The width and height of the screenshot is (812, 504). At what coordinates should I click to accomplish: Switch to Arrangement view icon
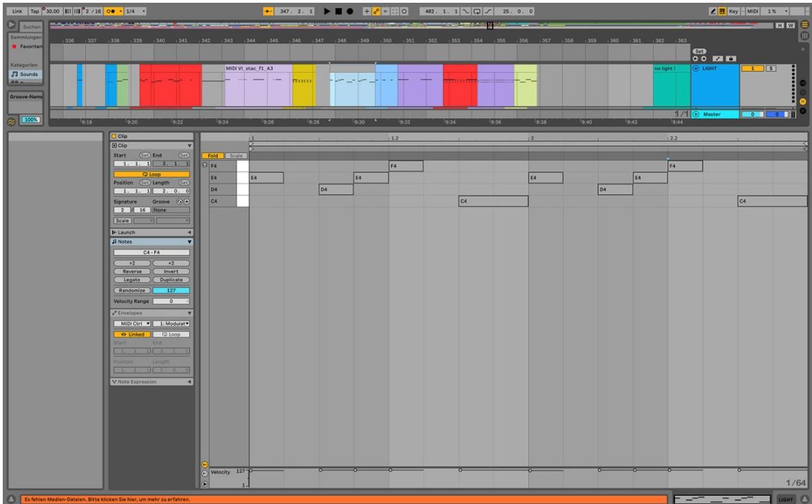[x=804, y=25]
